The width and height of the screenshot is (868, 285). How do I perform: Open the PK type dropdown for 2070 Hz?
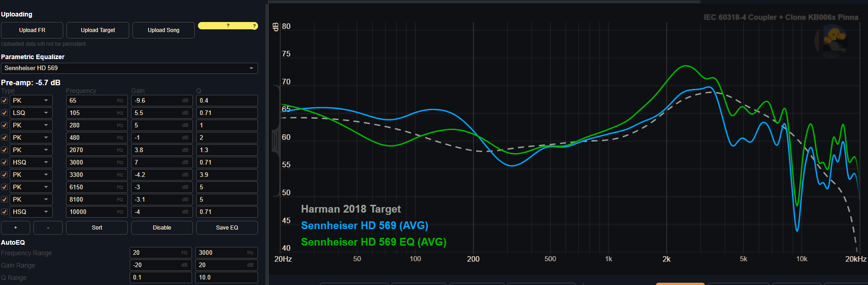(x=31, y=150)
